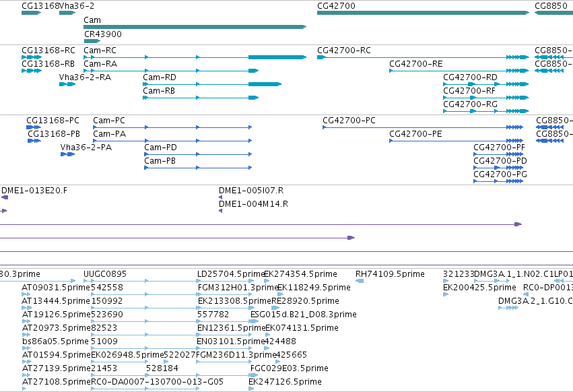The width and height of the screenshot is (573, 392).
Task: Click the EK026948.5prime EST label
Action: (127, 355)
